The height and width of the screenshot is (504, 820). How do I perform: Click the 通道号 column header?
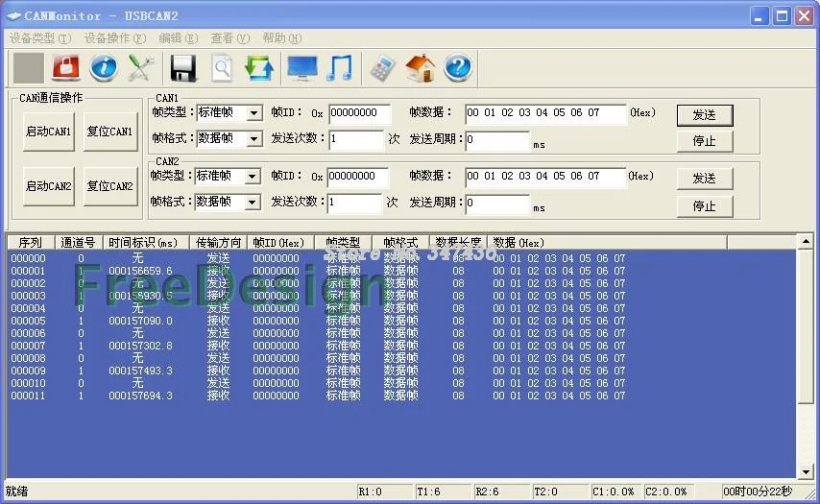coord(79,243)
